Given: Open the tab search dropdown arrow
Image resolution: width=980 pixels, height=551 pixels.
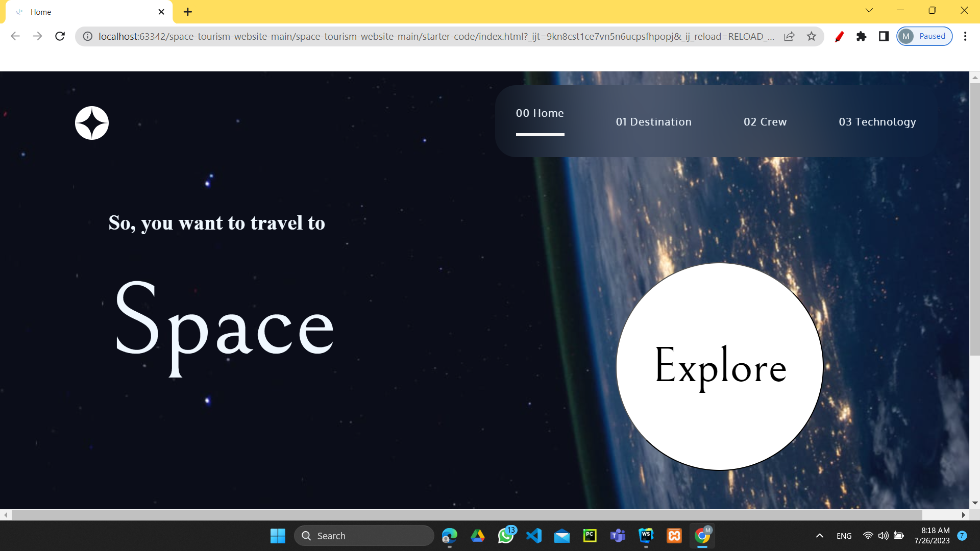Looking at the screenshot, I should pyautogui.click(x=869, y=10).
